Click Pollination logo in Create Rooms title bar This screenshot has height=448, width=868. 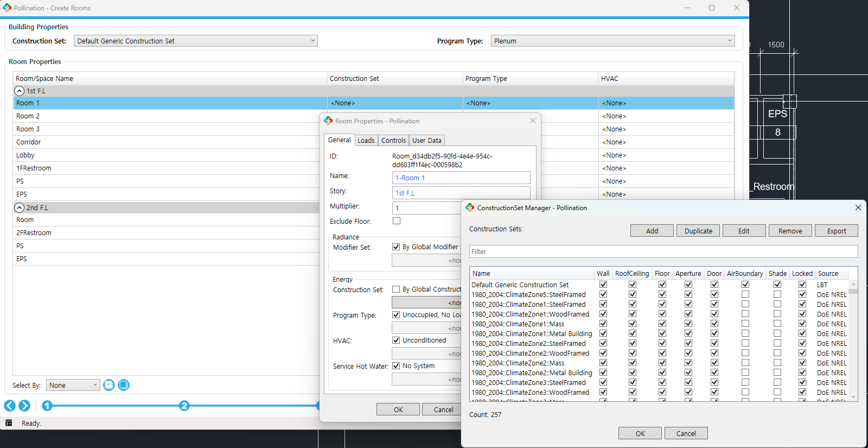click(x=7, y=8)
